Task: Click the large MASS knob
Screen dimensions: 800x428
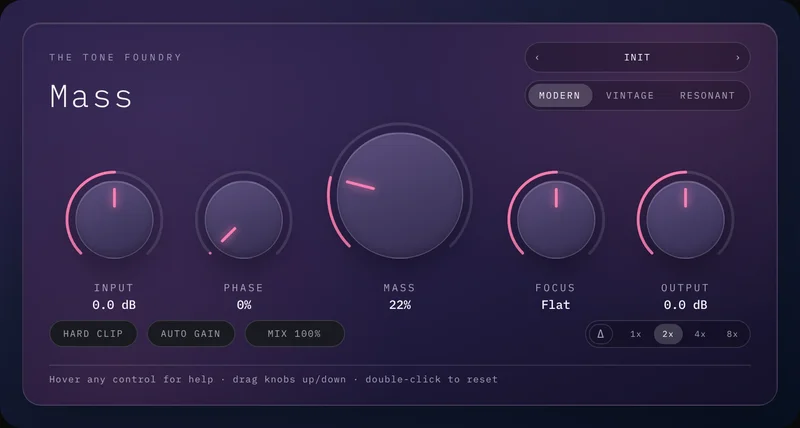Action: pos(400,195)
